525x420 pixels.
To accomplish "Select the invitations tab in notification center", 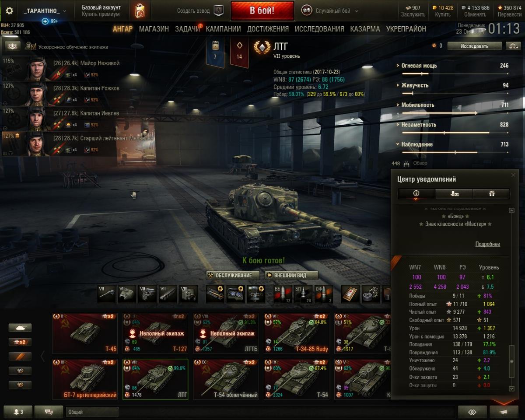I will (454, 193).
